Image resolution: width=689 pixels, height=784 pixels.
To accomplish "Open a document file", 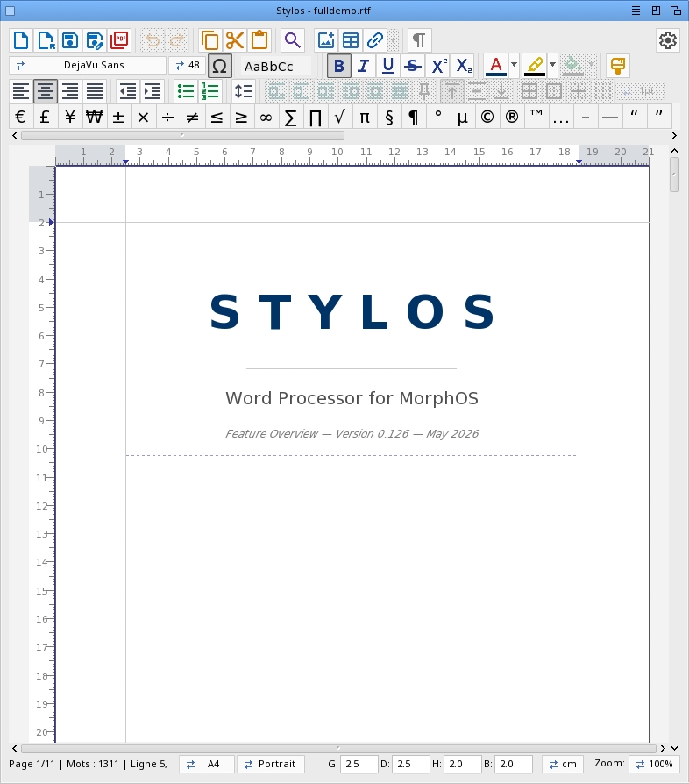I will click(x=46, y=40).
